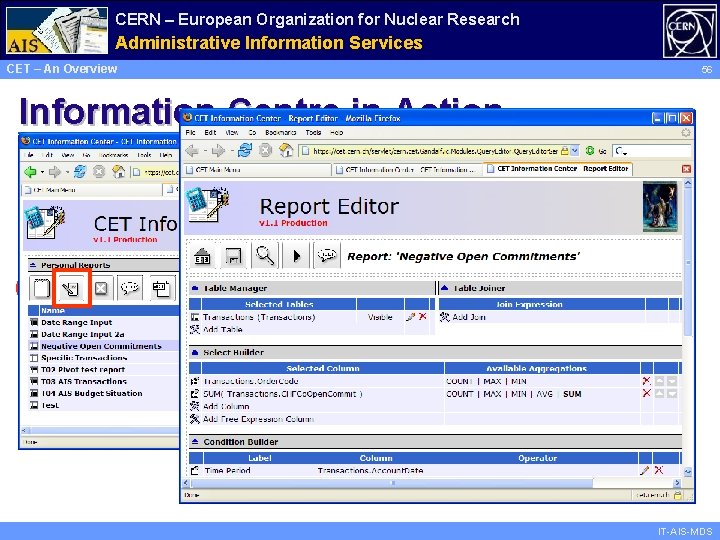
Task: Select the T02 Pivot test report
Action: point(83,370)
